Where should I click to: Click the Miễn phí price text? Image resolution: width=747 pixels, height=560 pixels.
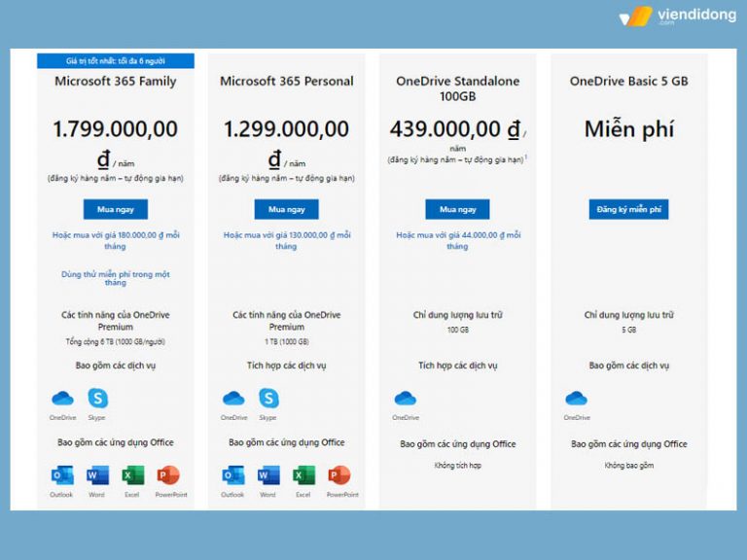point(629,129)
